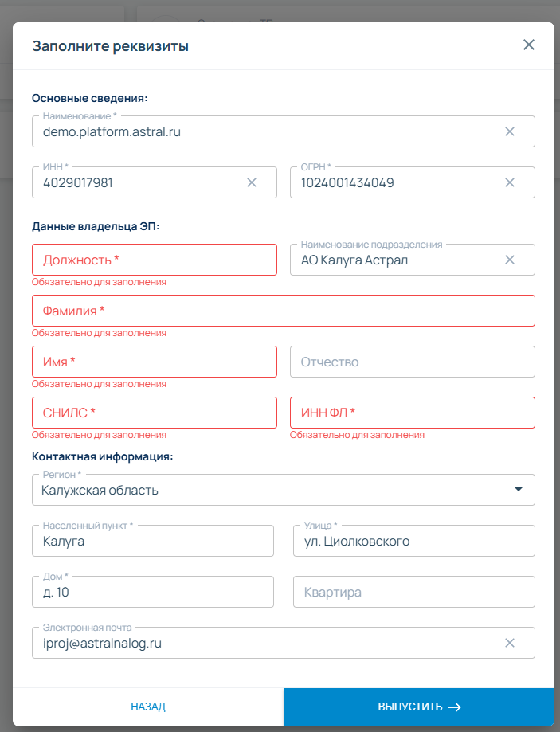Focus the Фамилия input field
560x732 pixels.
[x=284, y=311]
